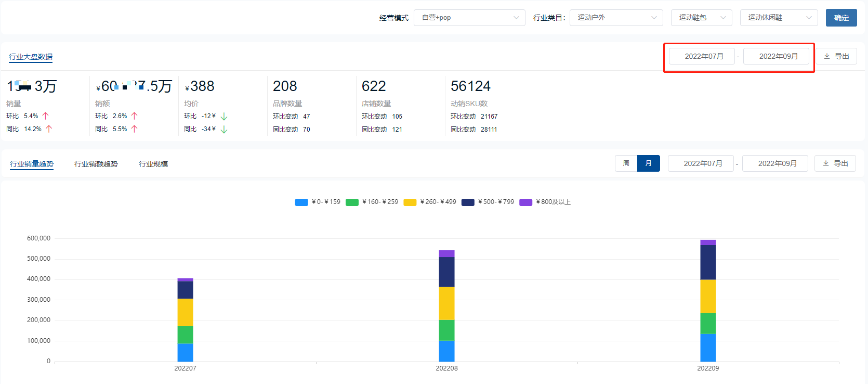
Task: Select the 周 weekly view button
Action: point(626,163)
